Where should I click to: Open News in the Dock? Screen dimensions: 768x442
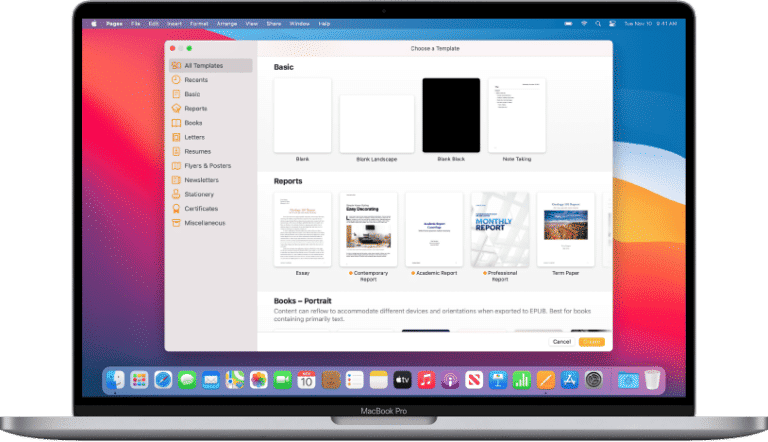(474, 380)
